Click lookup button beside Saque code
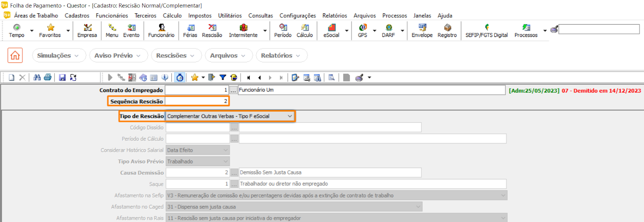 [234, 184]
